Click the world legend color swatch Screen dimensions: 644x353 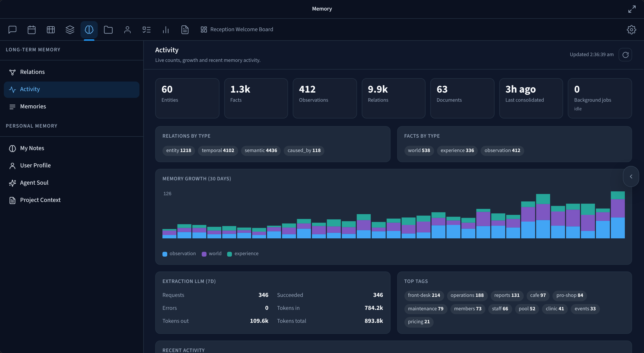204,254
